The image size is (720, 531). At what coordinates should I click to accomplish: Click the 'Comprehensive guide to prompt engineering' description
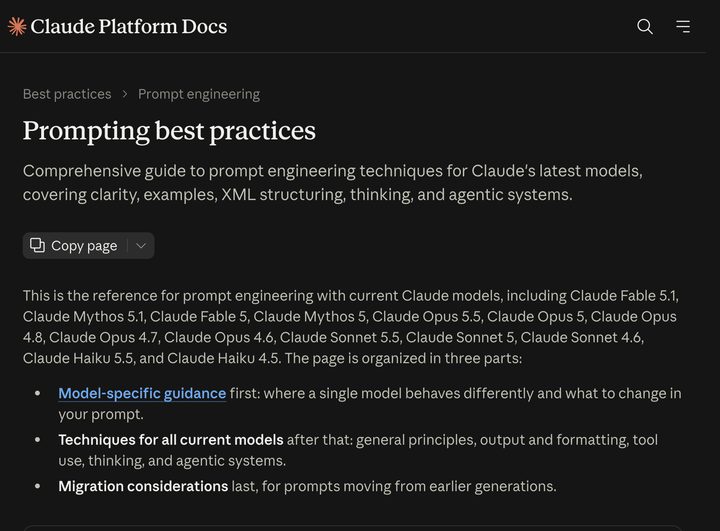pyautogui.click(x=333, y=183)
